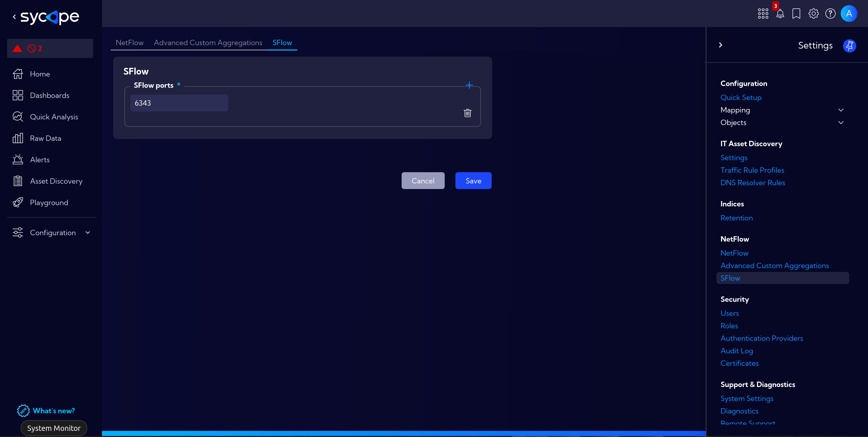Open Dashboards in the left navigation
The image size is (868, 437).
[x=49, y=95]
